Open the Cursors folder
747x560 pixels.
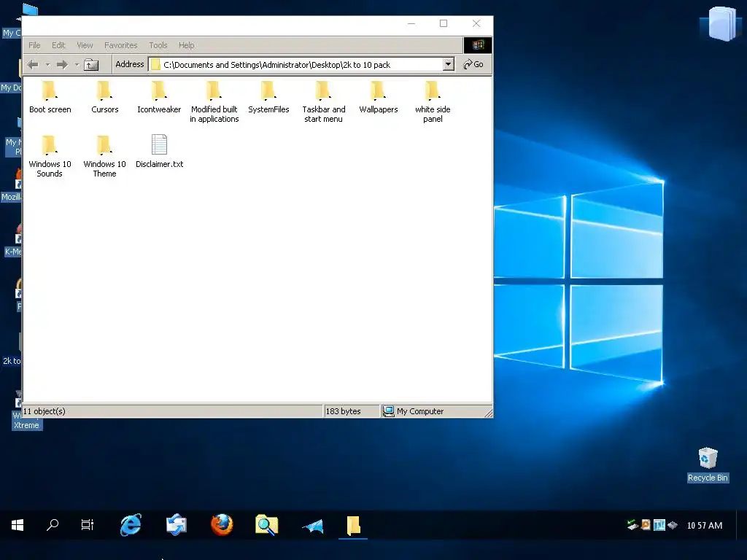(x=104, y=98)
